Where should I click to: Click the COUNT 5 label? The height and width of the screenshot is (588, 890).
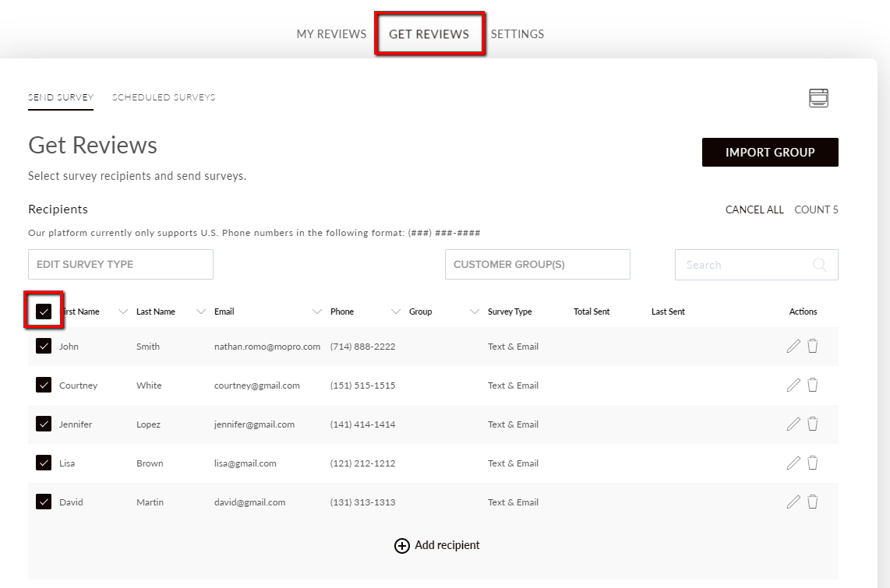tap(816, 209)
